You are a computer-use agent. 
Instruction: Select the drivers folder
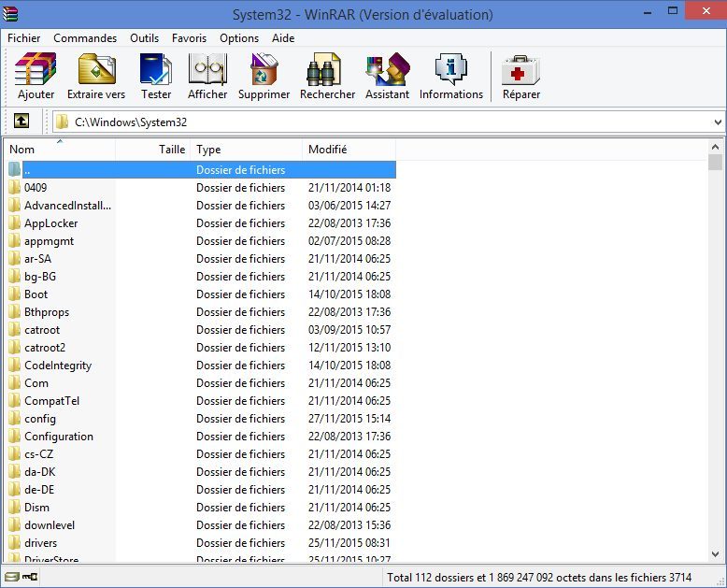[40, 543]
